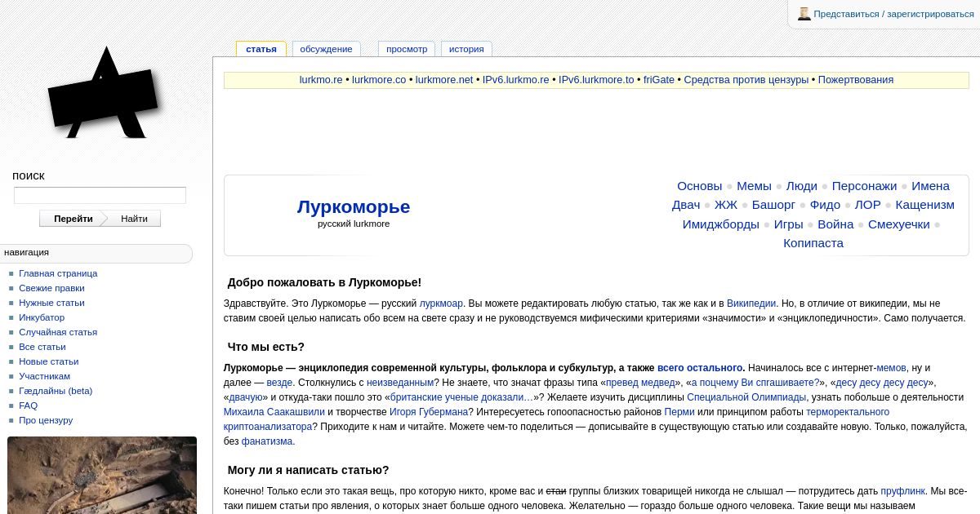The image size is (980, 514).
Task: Open the Мемы category link
Action: (x=754, y=186)
